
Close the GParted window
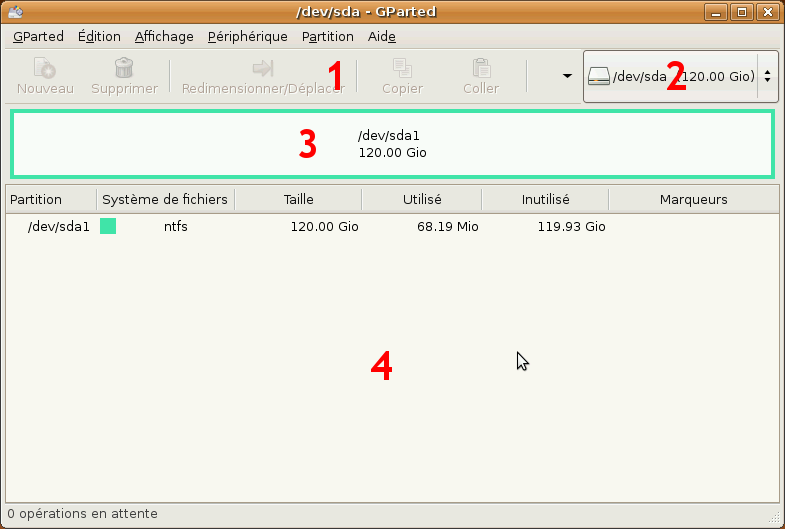(768, 12)
